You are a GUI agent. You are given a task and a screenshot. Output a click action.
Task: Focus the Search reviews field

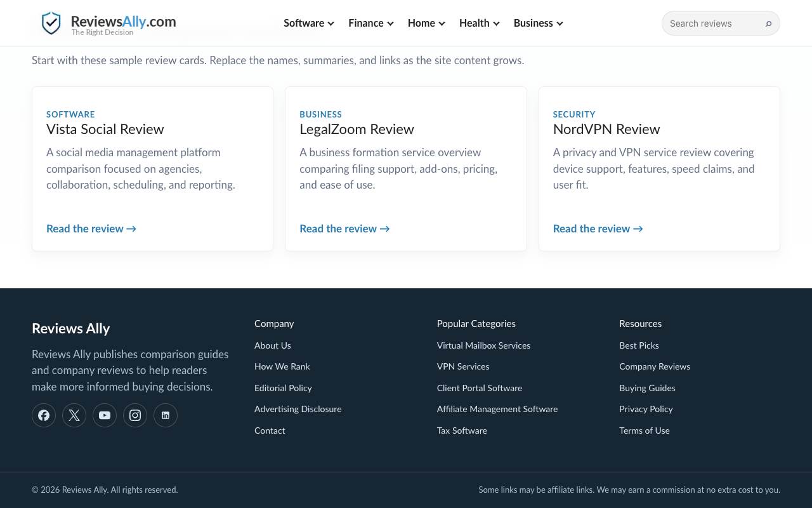(x=721, y=23)
